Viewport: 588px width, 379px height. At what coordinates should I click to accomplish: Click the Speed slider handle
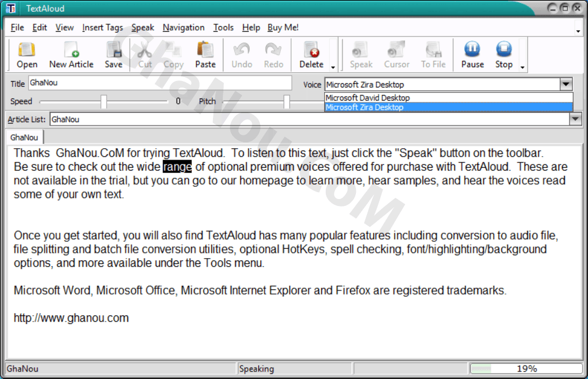pos(104,101)
